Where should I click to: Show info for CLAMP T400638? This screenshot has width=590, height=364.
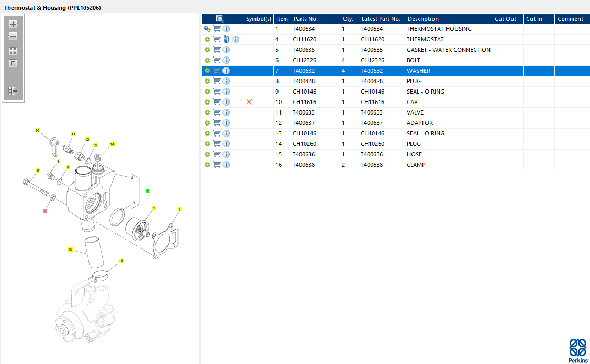(x=226, y=165)
